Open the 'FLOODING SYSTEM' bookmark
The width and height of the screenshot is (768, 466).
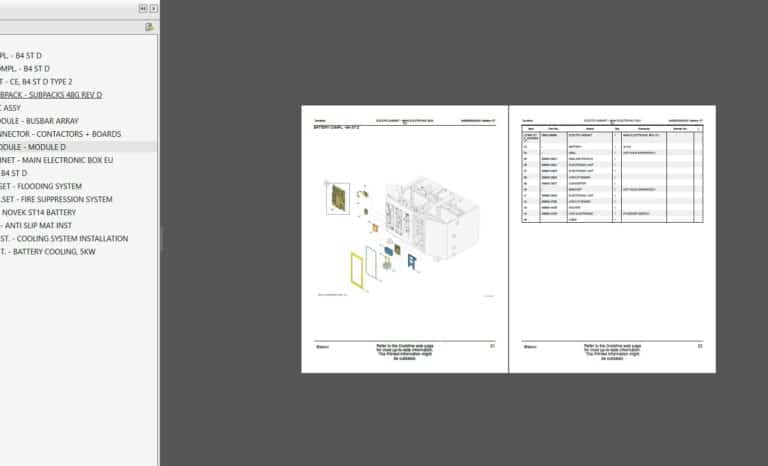[41, 186]
